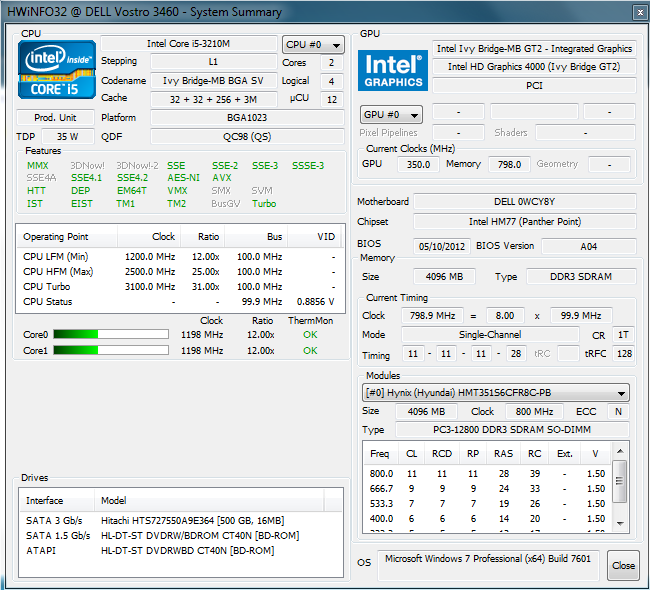Click the DDR3 SDRAM memory type field
This screenshot has width=650, height=590.
pyautogui.click(x=581, y=277)
